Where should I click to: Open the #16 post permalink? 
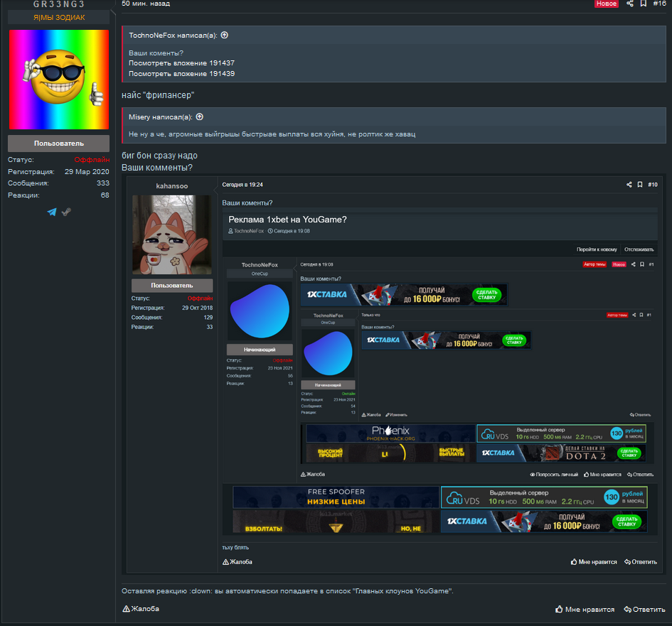659,4
